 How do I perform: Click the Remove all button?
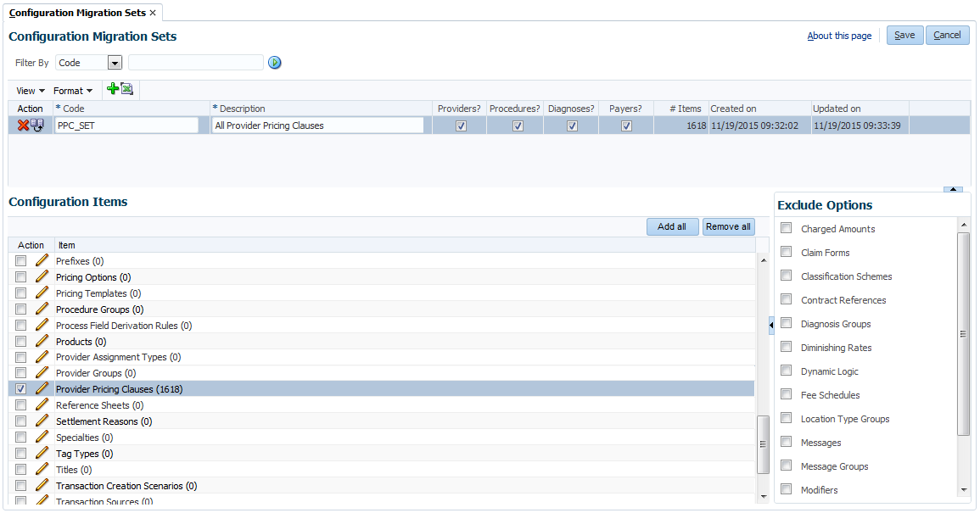point(728,226)
